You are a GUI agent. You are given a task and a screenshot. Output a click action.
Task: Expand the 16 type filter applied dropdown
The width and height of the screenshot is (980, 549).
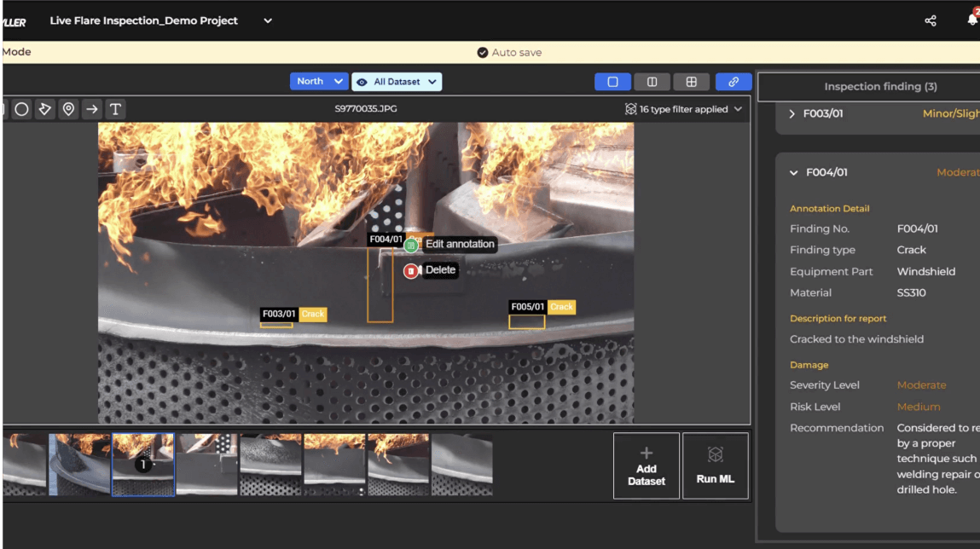(683, 109)
